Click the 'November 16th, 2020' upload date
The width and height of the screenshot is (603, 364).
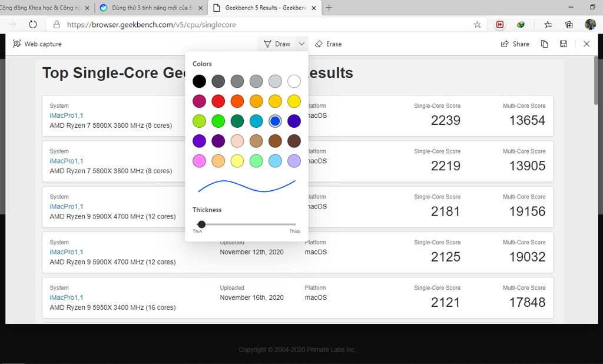(x=251, y=297)
